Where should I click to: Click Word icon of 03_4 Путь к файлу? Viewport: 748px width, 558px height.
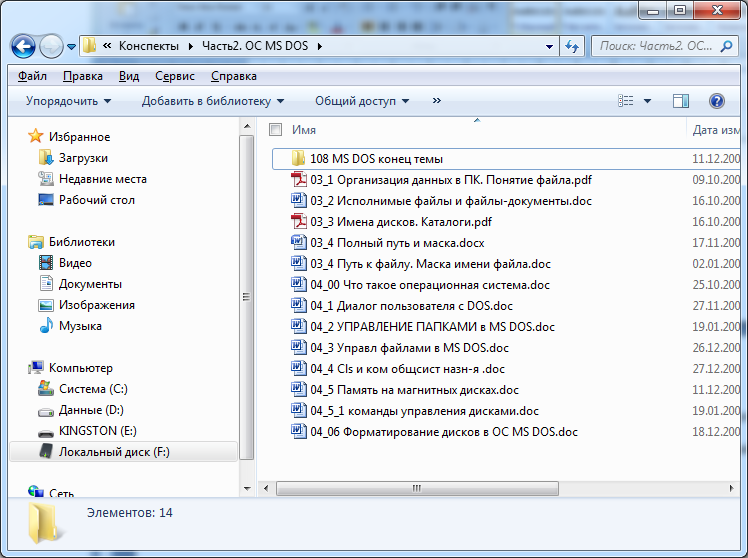point(299,263)
